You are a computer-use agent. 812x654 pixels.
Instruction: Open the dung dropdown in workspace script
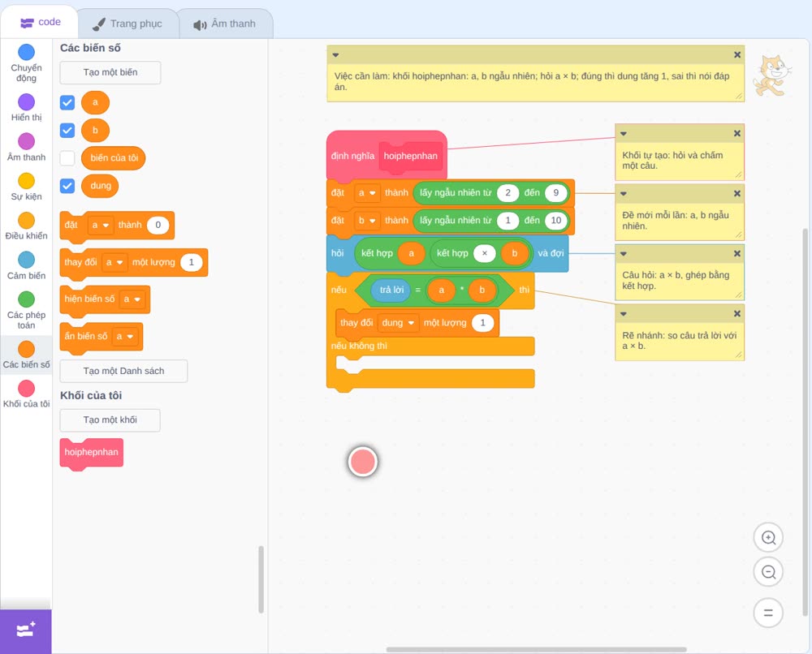coord(398,323)
